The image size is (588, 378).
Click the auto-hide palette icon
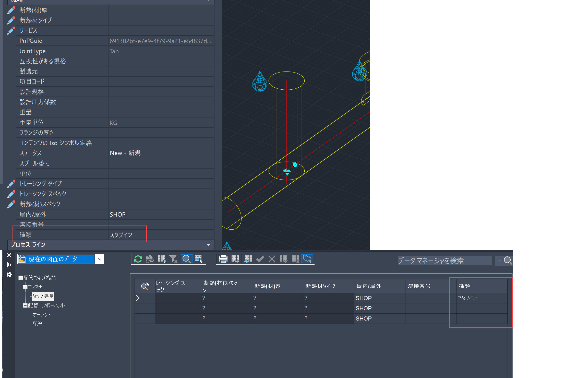coord(9,265)
